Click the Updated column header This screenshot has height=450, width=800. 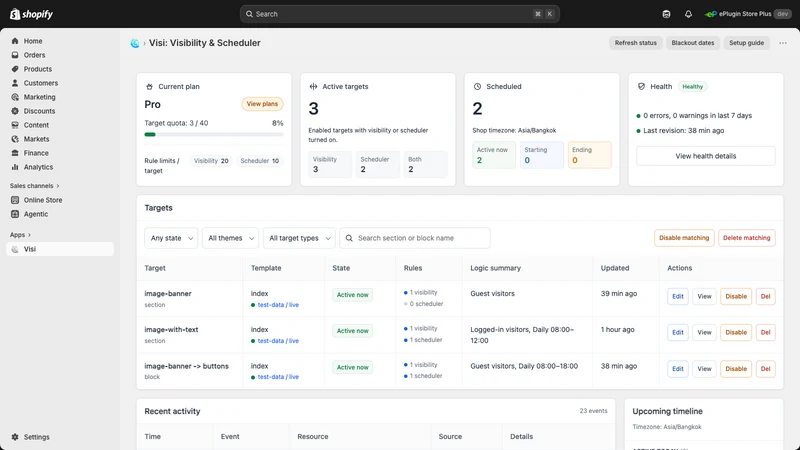pyautogui.click(x=615, y=268)
